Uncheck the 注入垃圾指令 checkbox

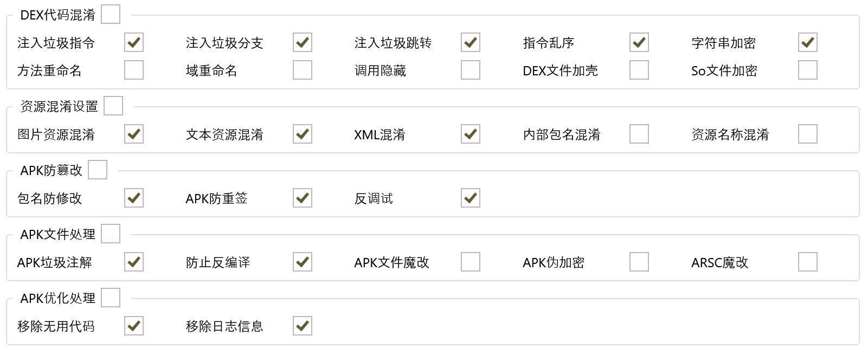[x=134, y=42]
